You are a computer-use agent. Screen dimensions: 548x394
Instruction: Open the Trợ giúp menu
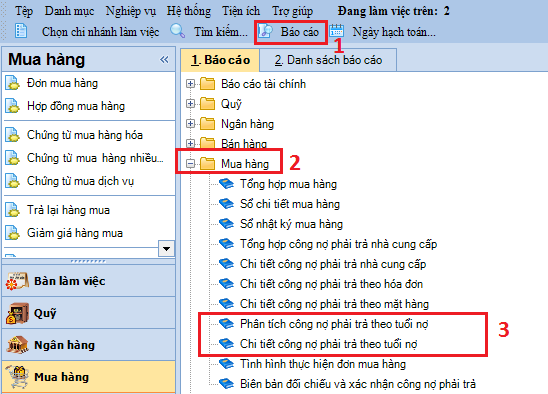292,11
